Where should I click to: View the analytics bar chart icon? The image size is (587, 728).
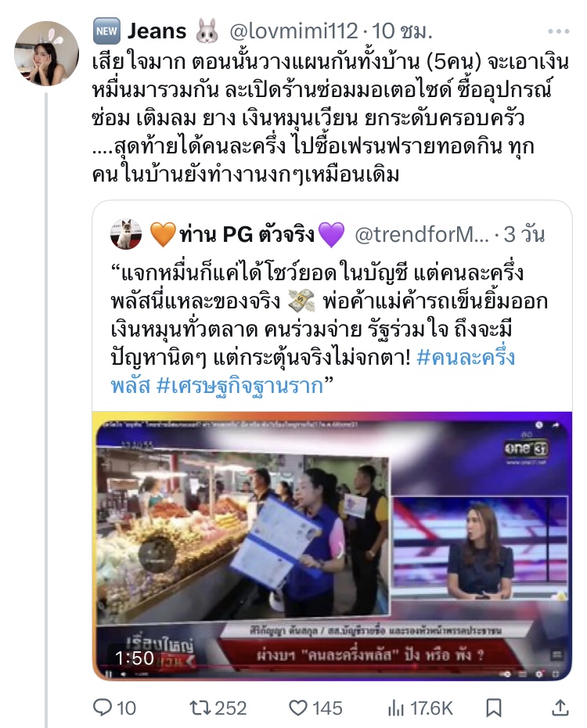click(396, 708)
